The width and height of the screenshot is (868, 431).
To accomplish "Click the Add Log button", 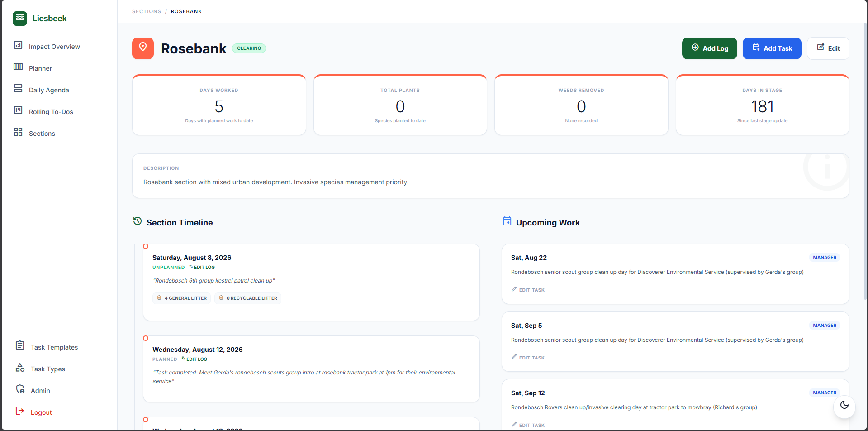I will (x=709, y=48).
